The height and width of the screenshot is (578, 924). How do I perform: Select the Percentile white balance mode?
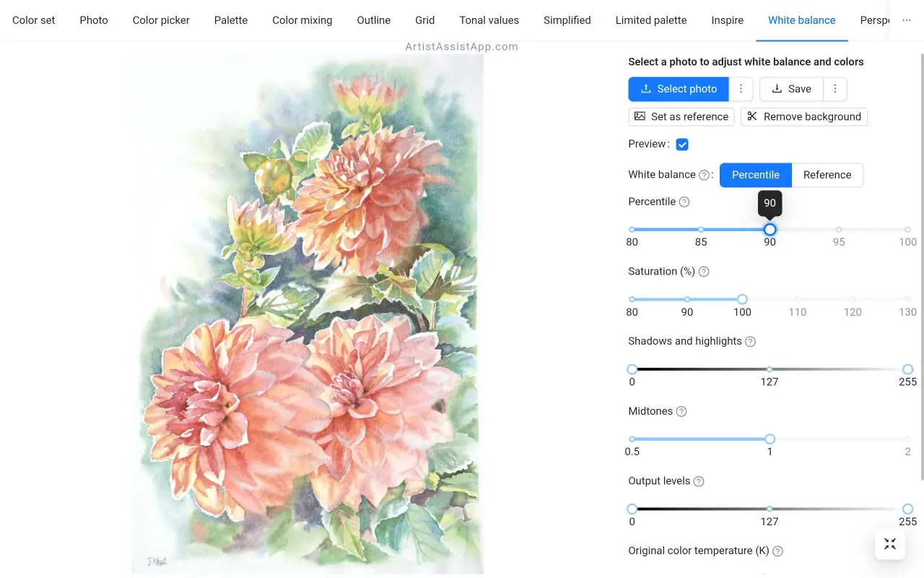tap(755, 175)
